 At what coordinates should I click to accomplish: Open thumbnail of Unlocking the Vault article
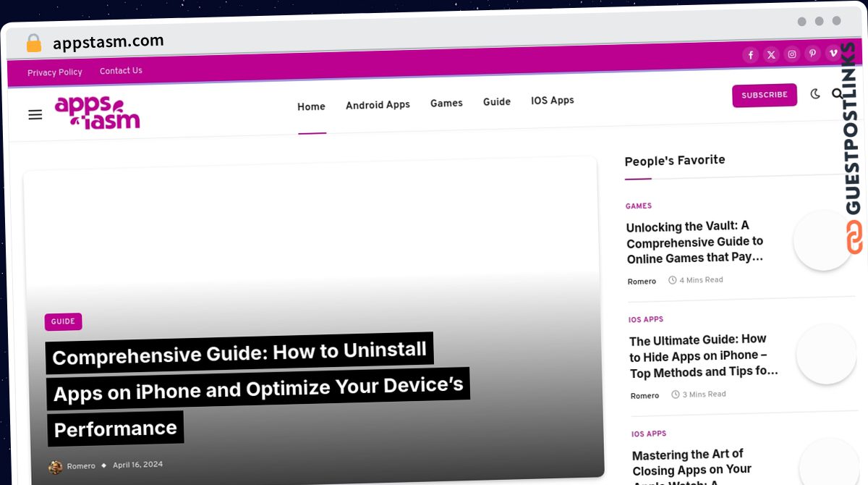[x=823, y=240]
